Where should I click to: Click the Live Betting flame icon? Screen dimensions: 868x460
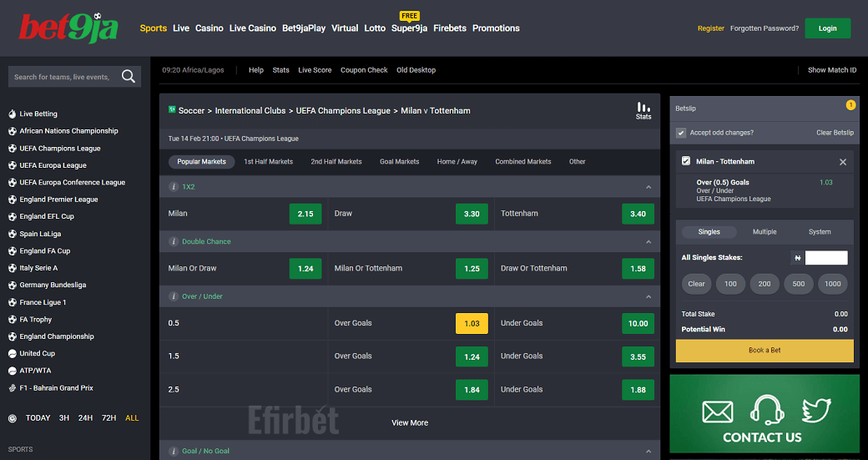click(13, 114)
